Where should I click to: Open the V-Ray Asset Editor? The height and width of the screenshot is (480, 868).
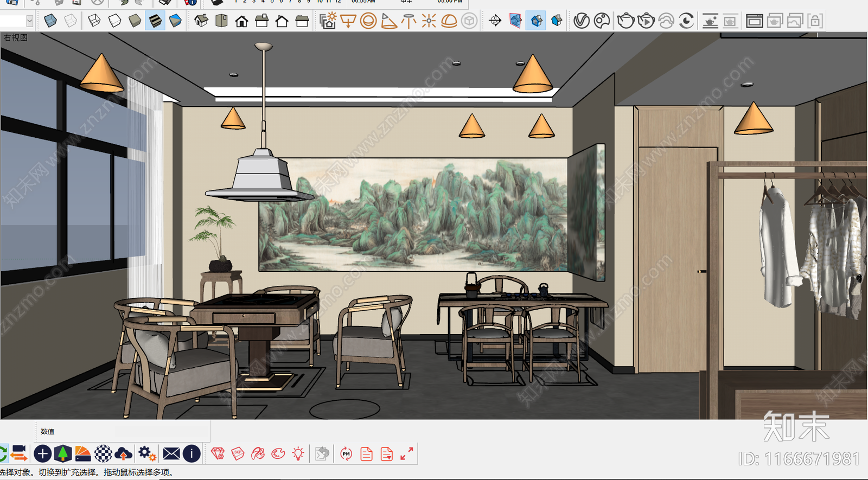click(x=582, y=21)
